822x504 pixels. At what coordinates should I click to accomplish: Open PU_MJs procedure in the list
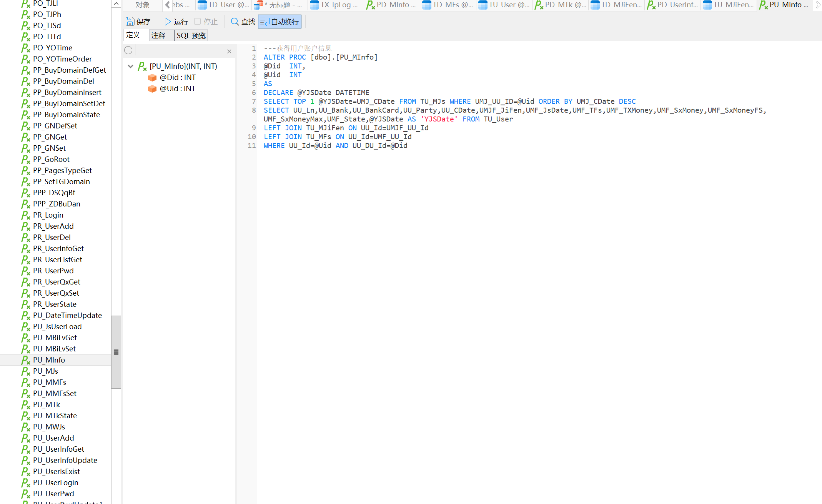45,371
